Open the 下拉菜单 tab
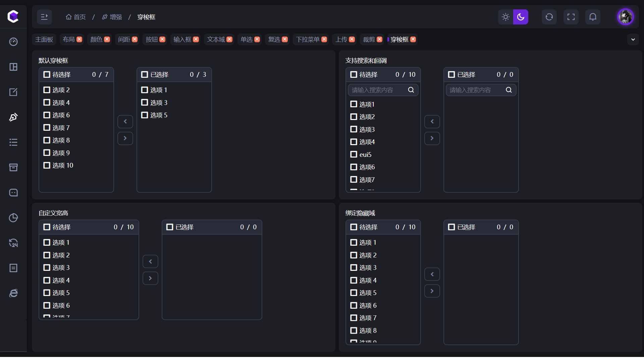 click(308, 40)
